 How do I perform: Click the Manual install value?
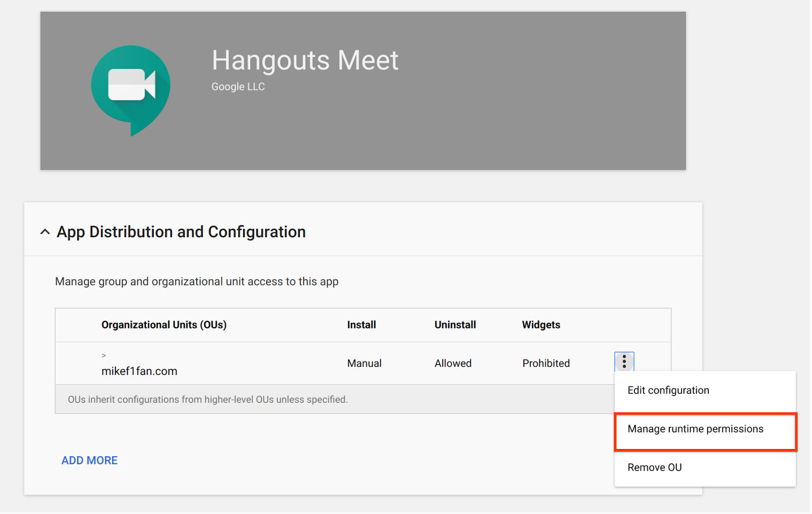pyautogui.click(x=364, y=364)
